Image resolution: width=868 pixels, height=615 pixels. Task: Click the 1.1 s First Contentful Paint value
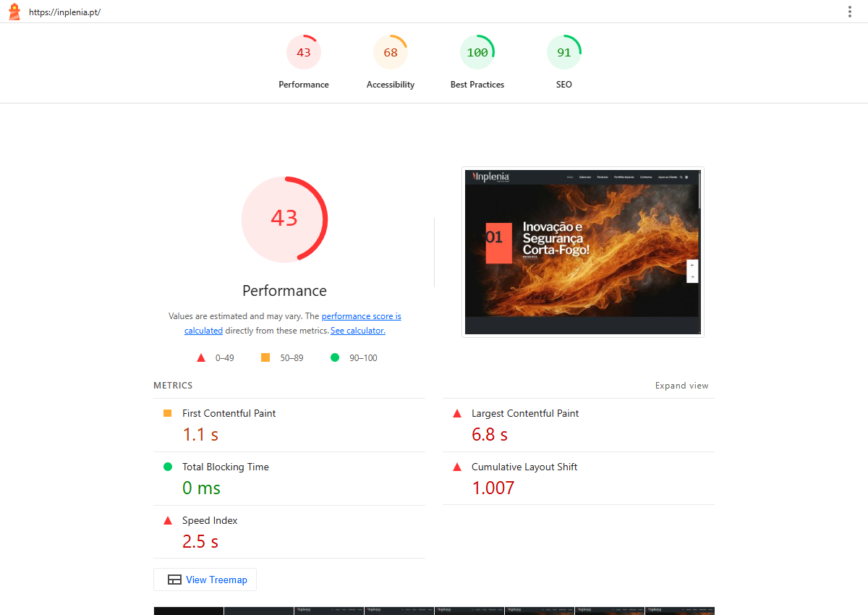(200, 435)
